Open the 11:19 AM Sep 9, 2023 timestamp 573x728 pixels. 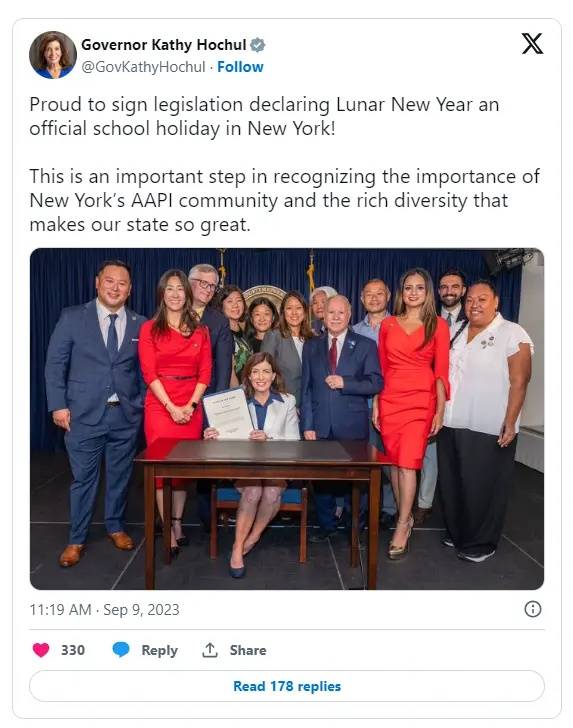[104, 609]
